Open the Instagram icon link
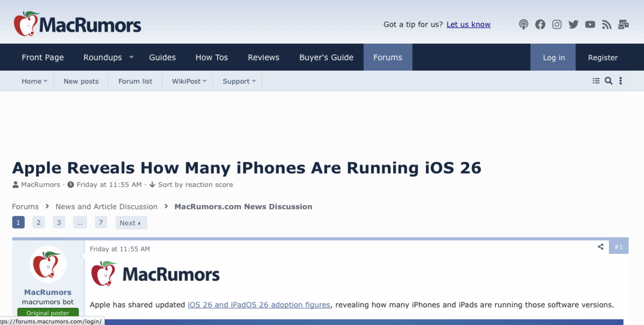Image resolution: width=644 pixels, height=325 pixels. pyautogui.click(x=557, y=24)
